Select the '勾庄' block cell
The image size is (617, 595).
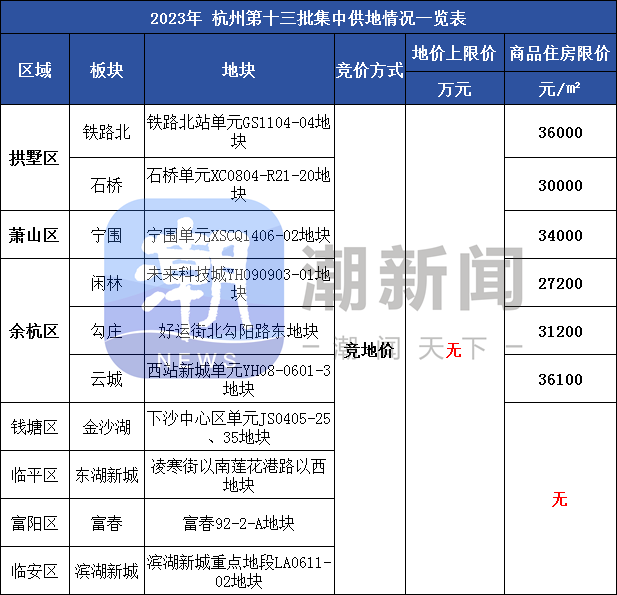click(107, 331)
